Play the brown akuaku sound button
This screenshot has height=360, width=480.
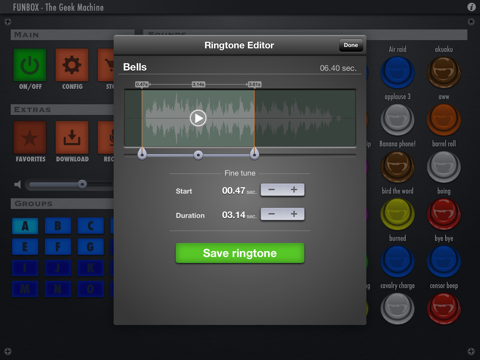pos(444,72)
